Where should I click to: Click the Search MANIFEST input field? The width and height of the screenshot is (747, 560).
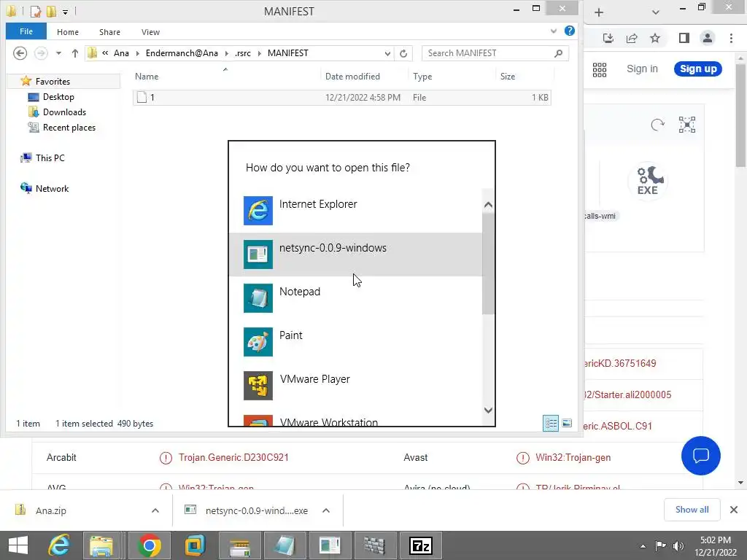(489, 53)
